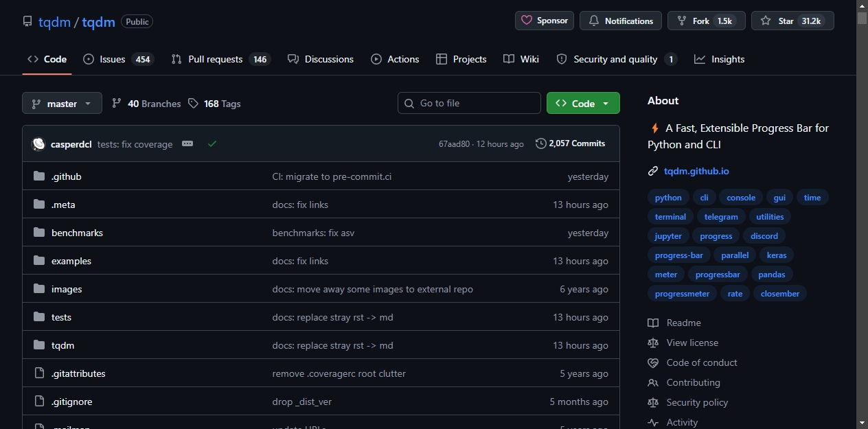Select the progressmeter topic tag
The image size is (868, 429).
pyautogui.click(x=682, y=294)
